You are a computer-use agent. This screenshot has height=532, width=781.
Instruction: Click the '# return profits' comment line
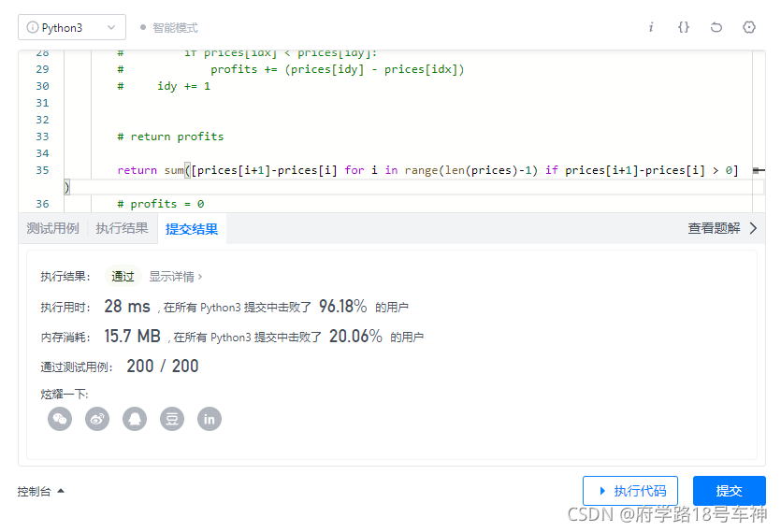click(x=170, y=137)
